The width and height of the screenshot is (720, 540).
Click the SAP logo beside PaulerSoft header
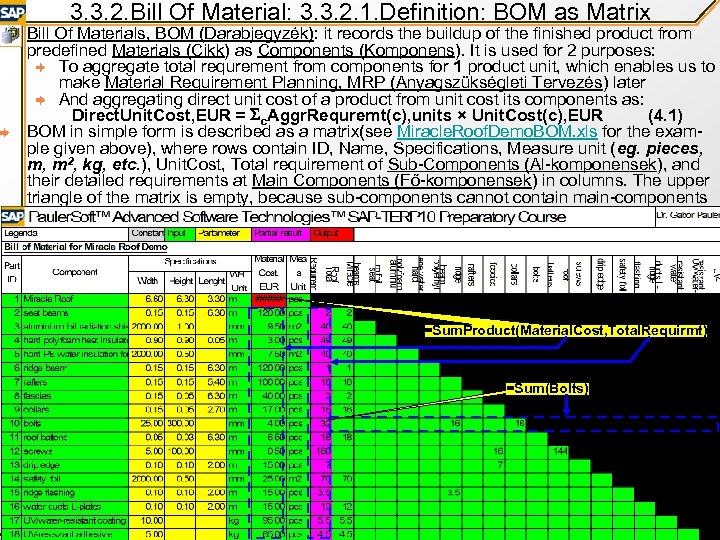pos(13,216)
